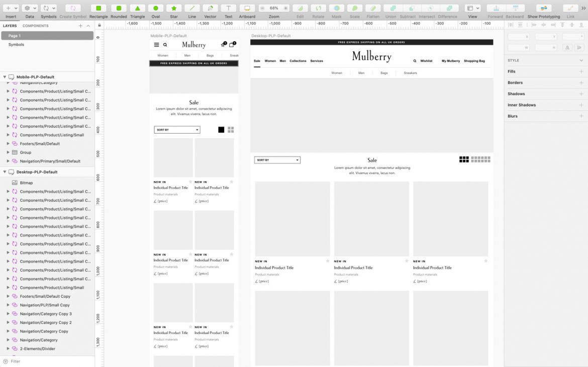Expand the Navigation/Primary/Small/Default layer
Screen dimensions: 588x367
(8, 161)
